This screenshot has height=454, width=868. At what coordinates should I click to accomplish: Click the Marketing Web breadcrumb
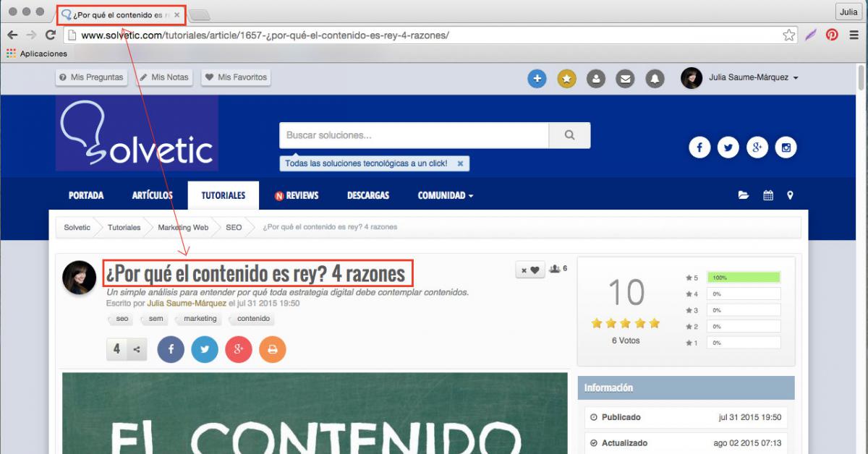[x=183, y=227]
